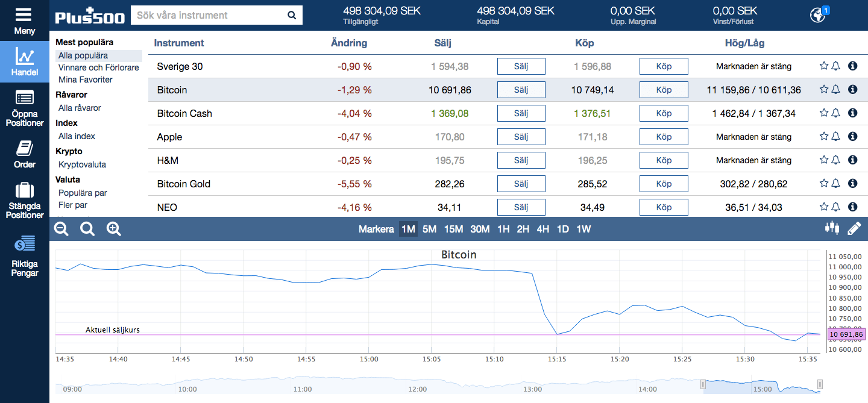This screenshot has height=403, width=868.
Task: Show Bitcoin instrument details
Action: click(x=852, y=90)
